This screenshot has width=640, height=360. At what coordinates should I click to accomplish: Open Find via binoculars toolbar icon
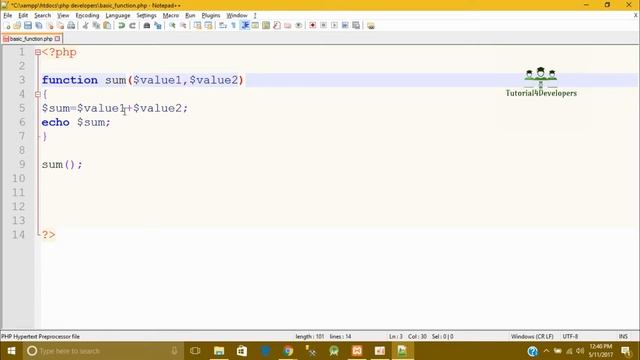(x=147, y=26)
